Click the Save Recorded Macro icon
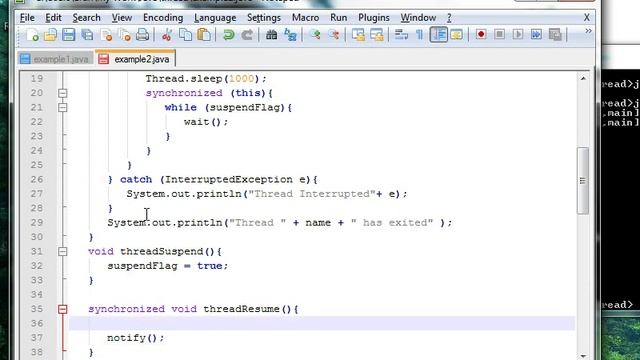Viewport: 640px width, 360px height. [555, 35]
